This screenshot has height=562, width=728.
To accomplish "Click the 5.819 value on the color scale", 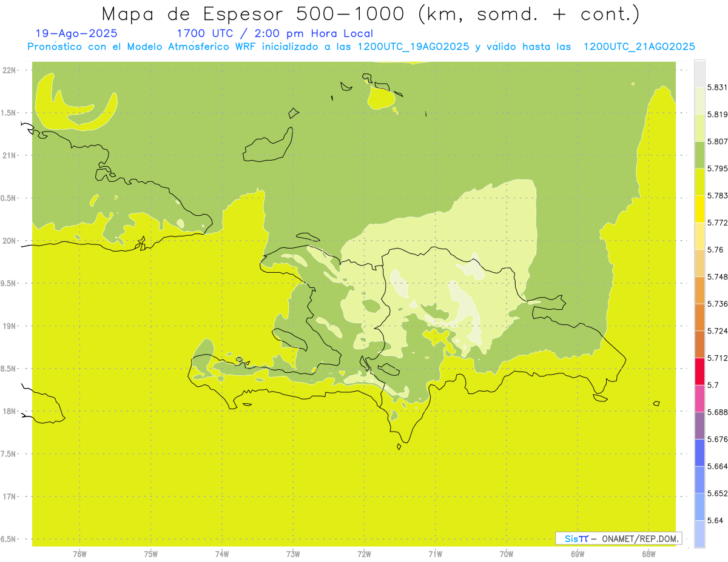I will coord(718,115).
